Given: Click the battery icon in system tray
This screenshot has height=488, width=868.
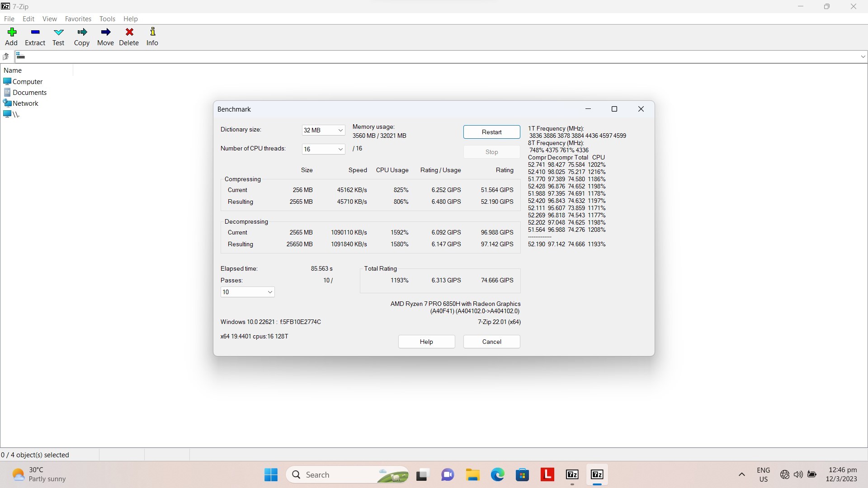Looking at the screenshot, I should pyautogui.click(x=812, y=474).
